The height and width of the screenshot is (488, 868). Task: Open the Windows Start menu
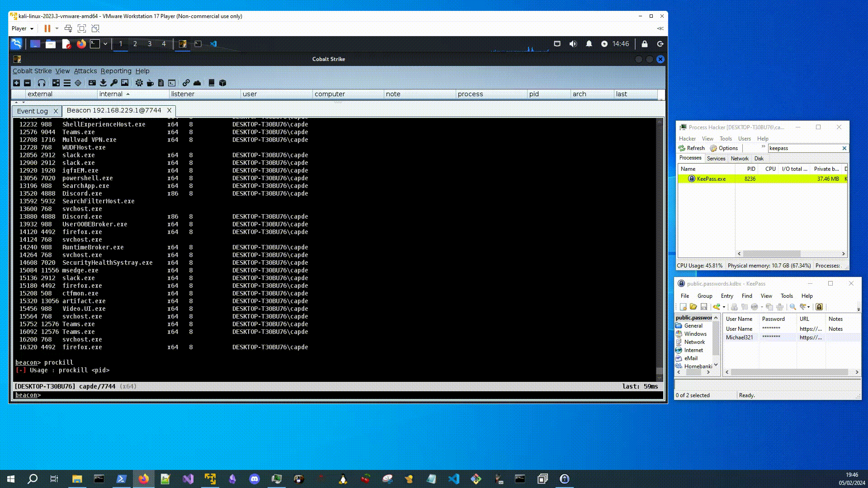(x=11, y=479)
